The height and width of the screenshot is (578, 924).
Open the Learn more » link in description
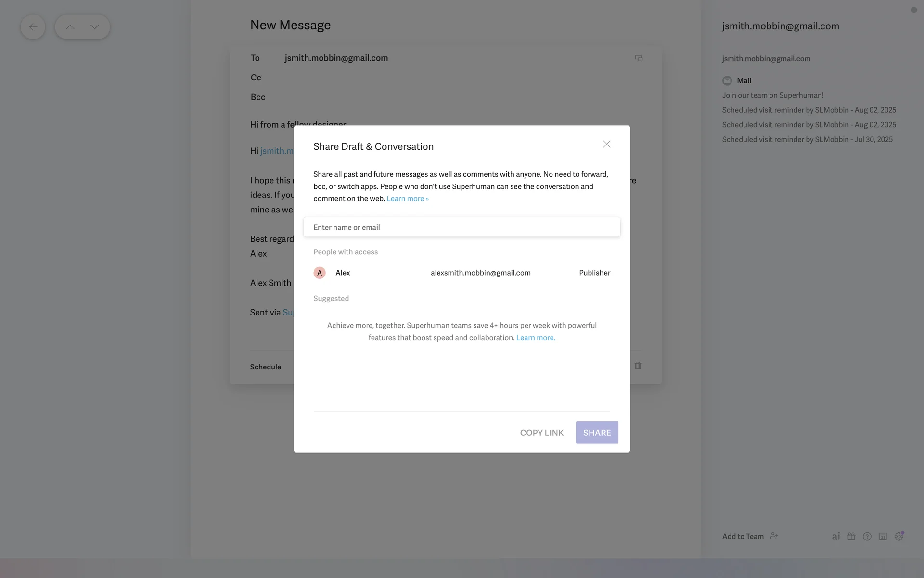407,199
